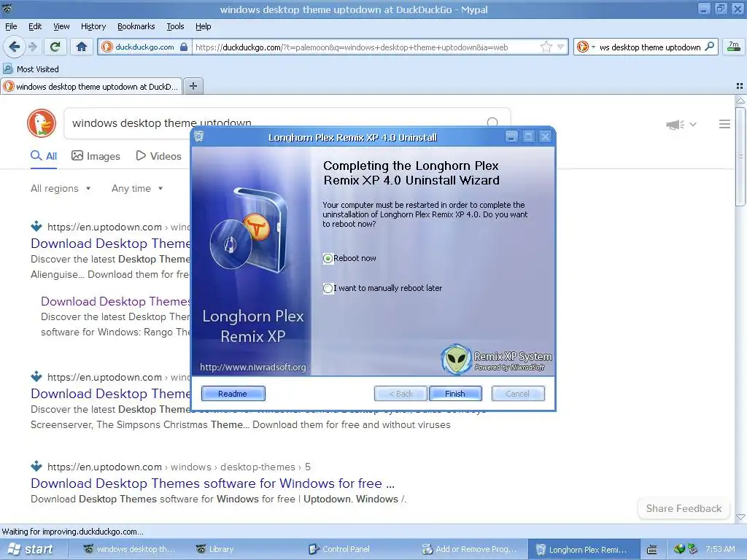Screen dimensions: 747x560
Task: Open the second top-level Download Desktop Themes result
Action: coord(111,393)
